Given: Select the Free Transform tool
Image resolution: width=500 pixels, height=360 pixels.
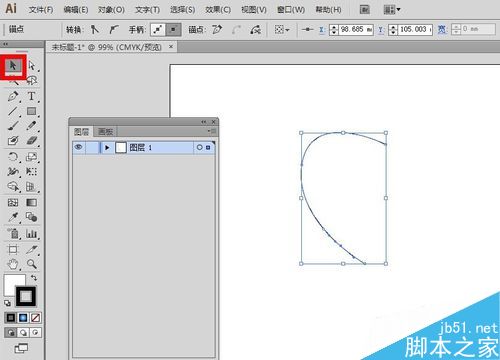Looking at the screenshot, I should click(x=32, y=172).
